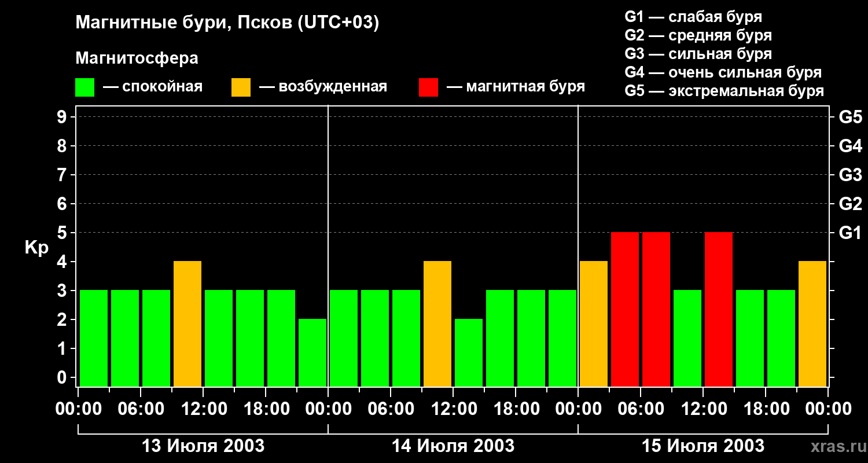Click the '06:00' time label above 14 Июля
Screen dimensions: 868x463
(x=391, y=409)
